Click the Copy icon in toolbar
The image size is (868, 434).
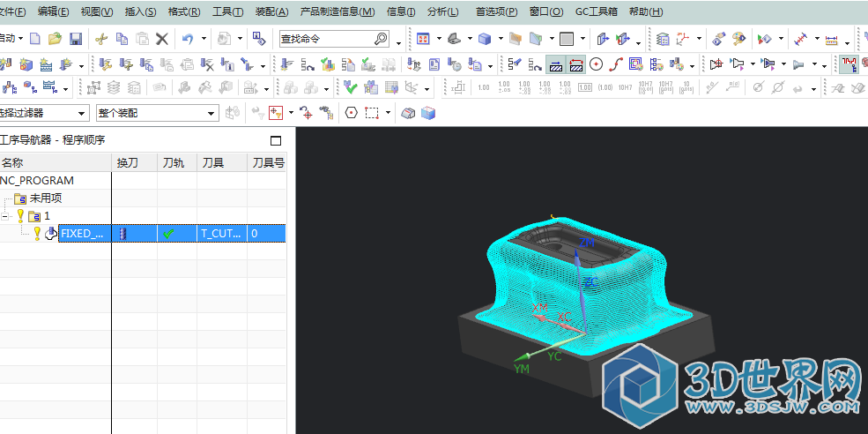122,39
